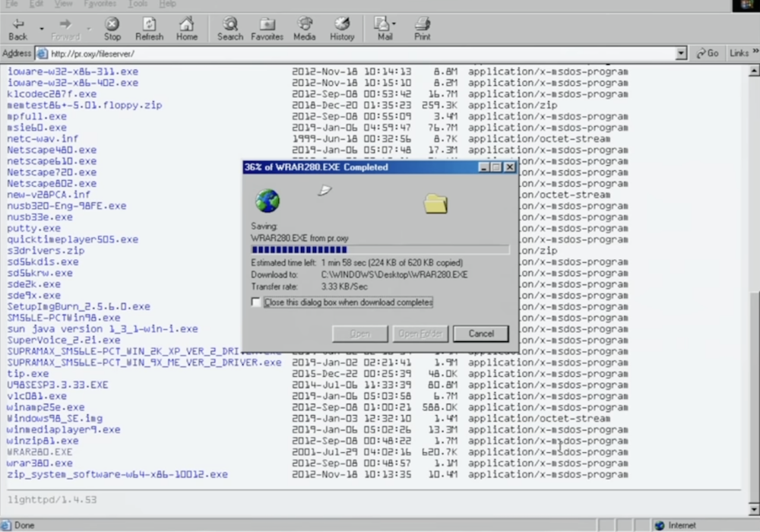Click the page scrollbar up arrow

[754, 71]
